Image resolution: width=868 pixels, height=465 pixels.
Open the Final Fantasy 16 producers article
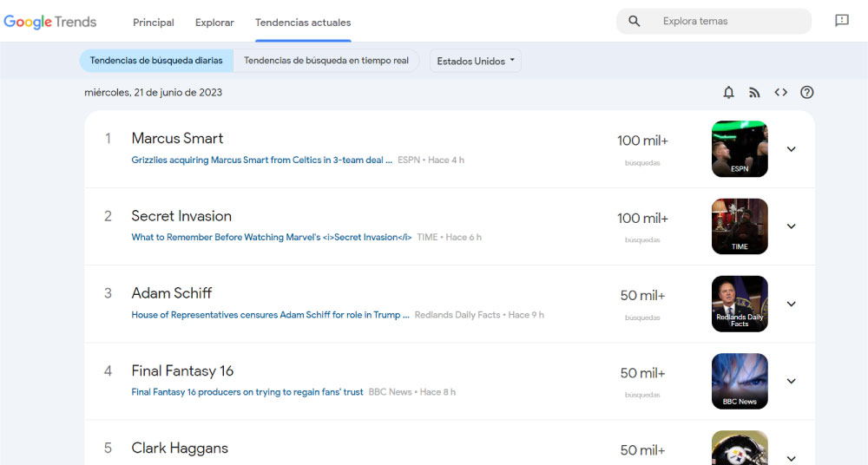coord(247,392)
